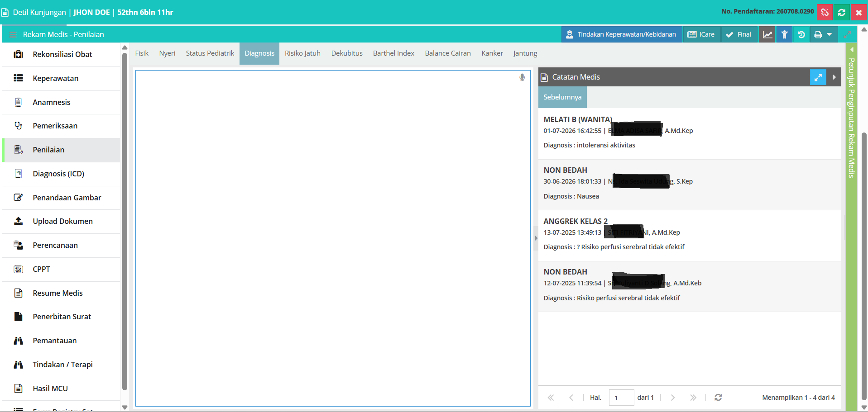Click the Final button

pyautogui.click(x=739, y=34)
